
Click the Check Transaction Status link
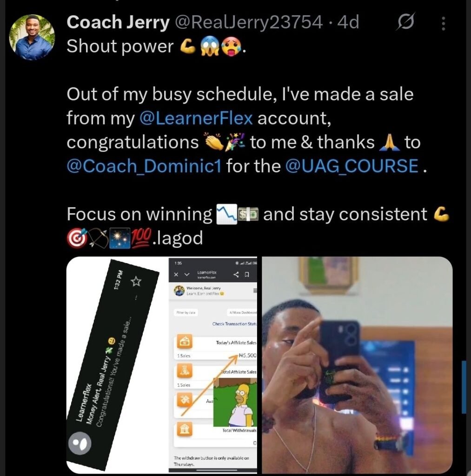(234, 324)
